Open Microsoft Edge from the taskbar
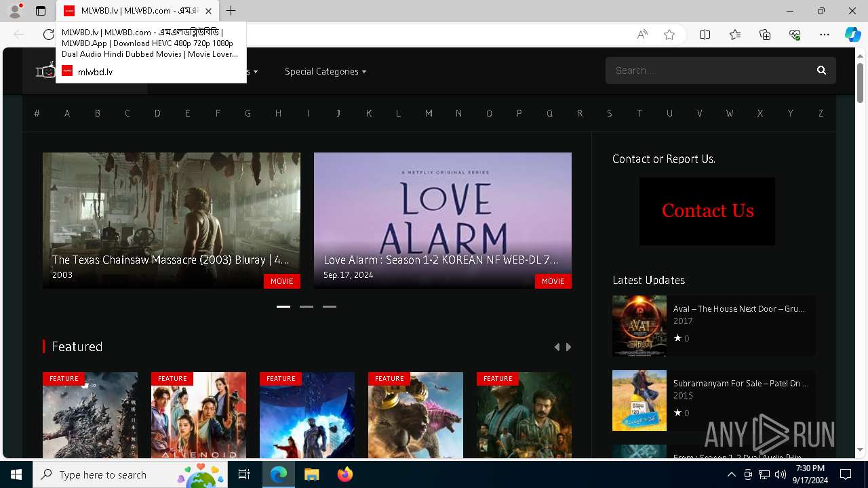 279,474
